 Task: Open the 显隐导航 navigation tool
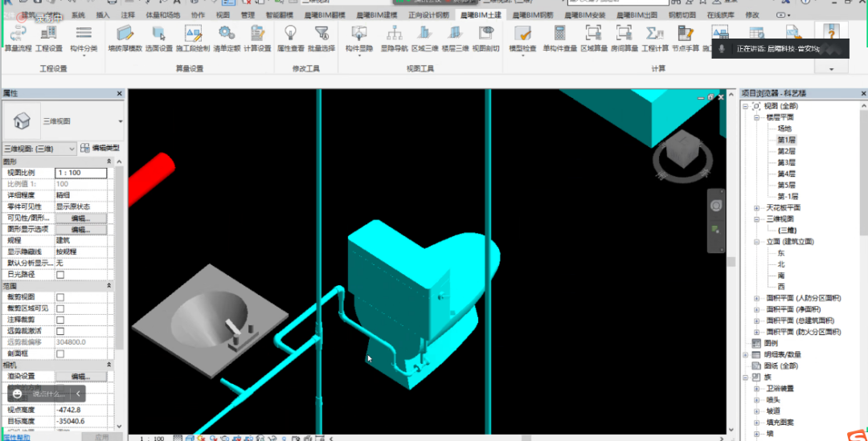coord(394,38)
